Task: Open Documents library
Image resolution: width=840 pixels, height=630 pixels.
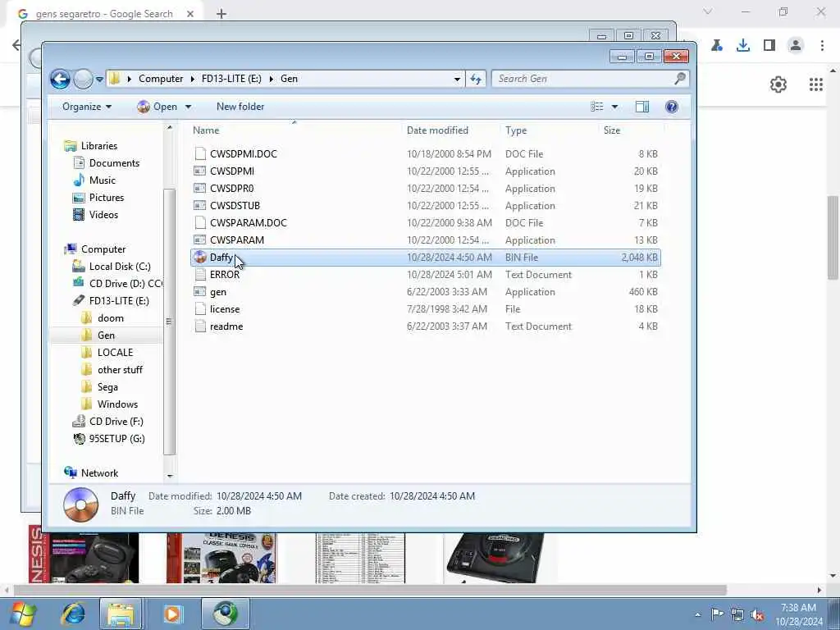Action: point(114,163)
